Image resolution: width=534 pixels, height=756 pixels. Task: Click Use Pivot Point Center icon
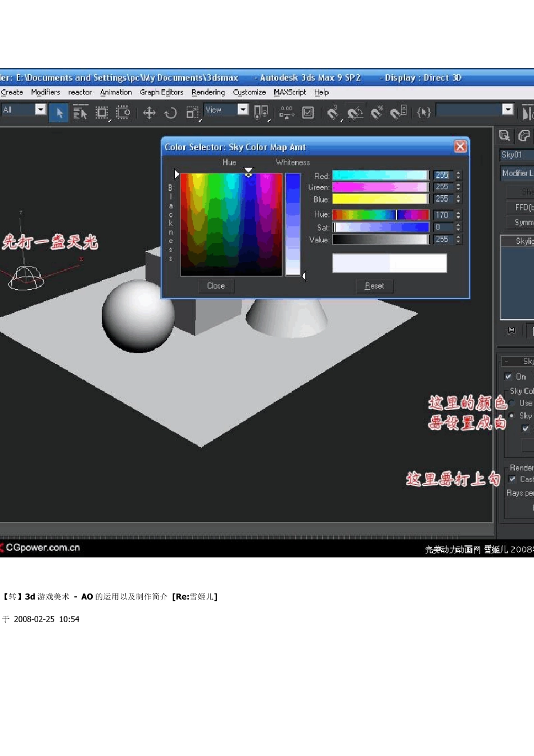(261, 113)
